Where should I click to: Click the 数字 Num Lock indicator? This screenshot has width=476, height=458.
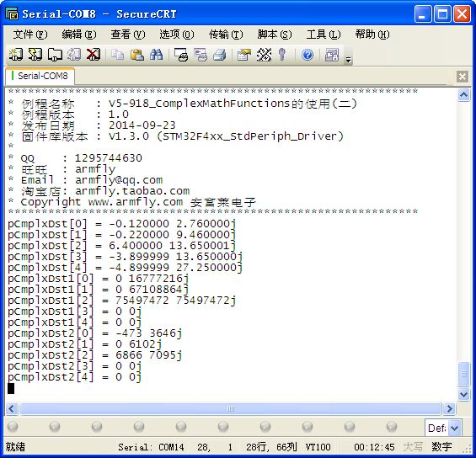click(441, 447)
